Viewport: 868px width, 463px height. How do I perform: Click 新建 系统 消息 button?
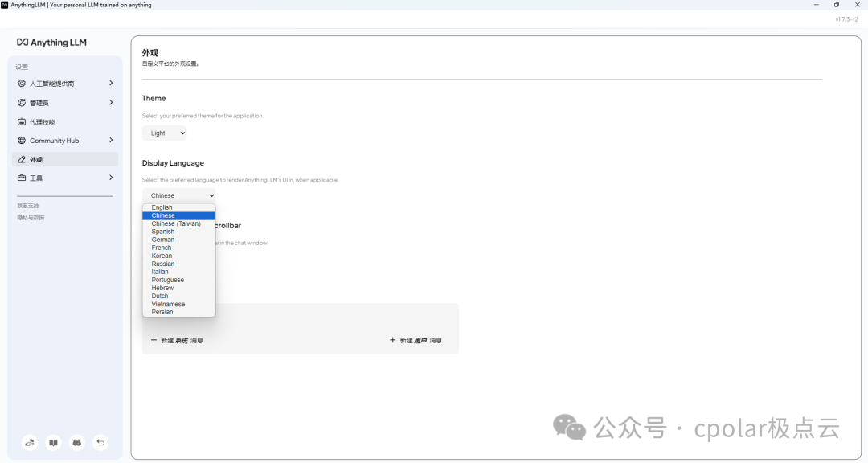tap(177, 340)
